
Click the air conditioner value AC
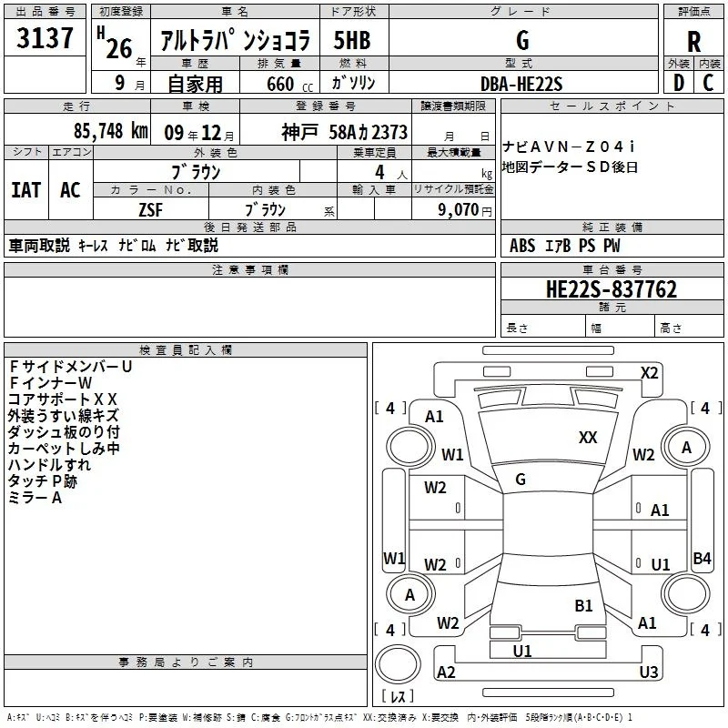pyautogui.click(x=71, y=190)
